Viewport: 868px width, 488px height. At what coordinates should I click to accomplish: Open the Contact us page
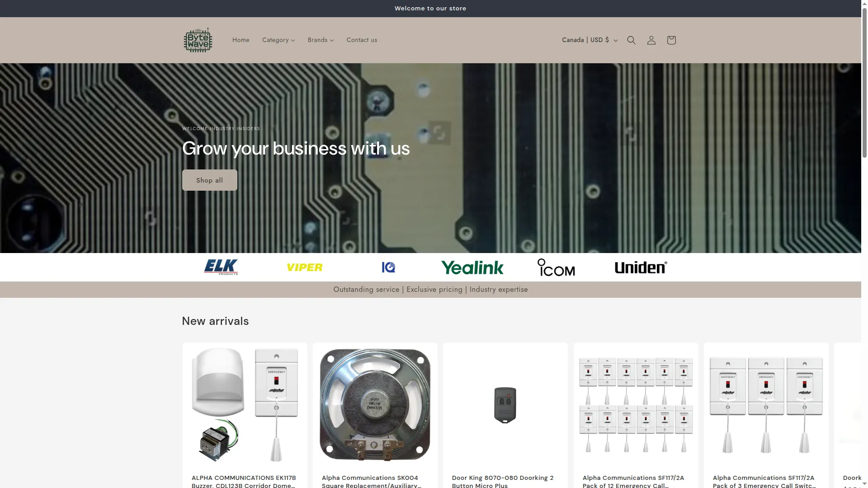[x=362, y=40]
